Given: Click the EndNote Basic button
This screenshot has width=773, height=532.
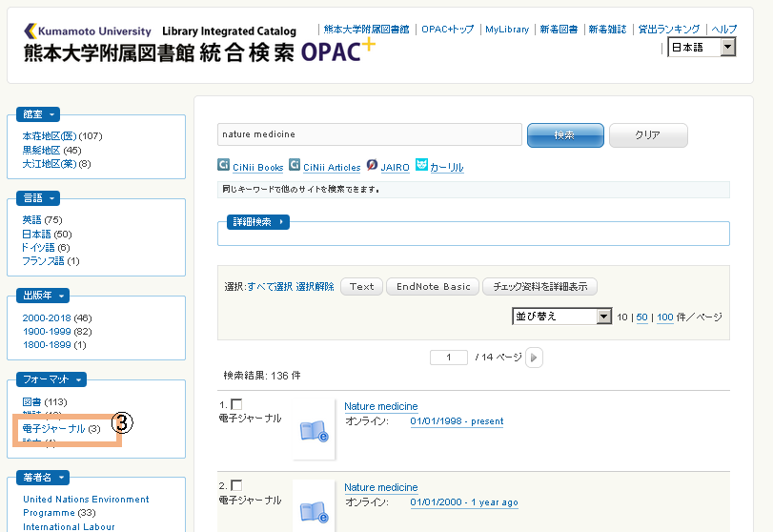Looking at the screenshot, I should tap(433, 286).
